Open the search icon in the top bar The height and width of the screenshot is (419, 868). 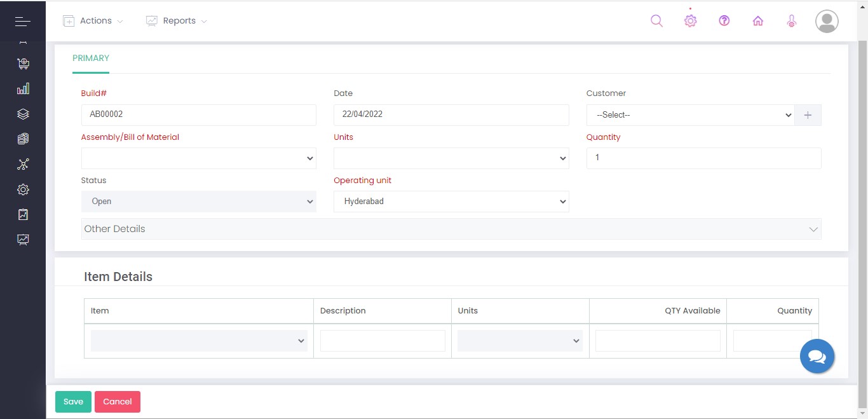656,20
